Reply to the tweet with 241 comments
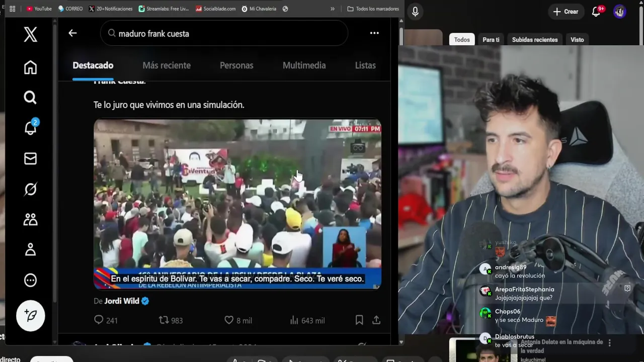This screenshot has height=362, width=644. point(106,320)
